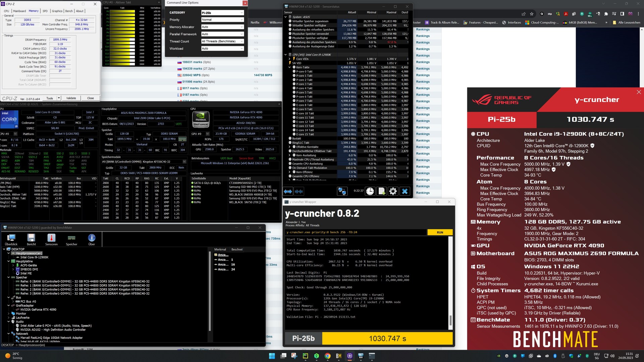Click the yellow RUN button in y-cruncher Wrapper
The width and height of the screenshot is (644, 362).
(x=440, y=232)
